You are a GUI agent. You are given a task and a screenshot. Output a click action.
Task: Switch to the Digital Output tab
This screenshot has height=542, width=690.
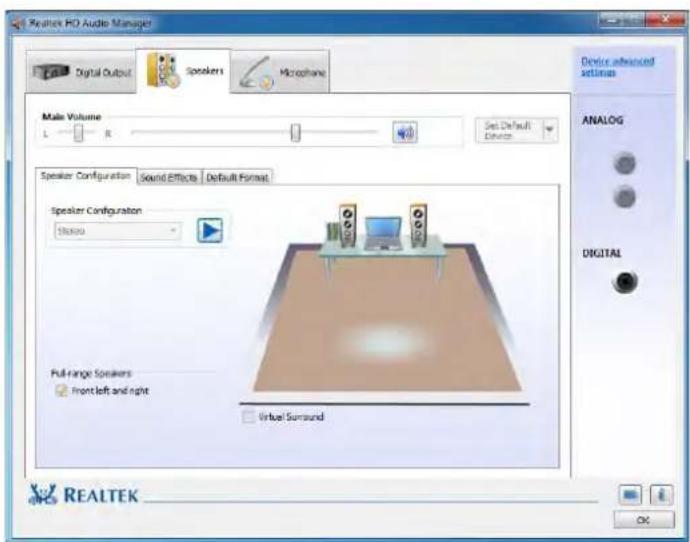[x=81, y=72]
